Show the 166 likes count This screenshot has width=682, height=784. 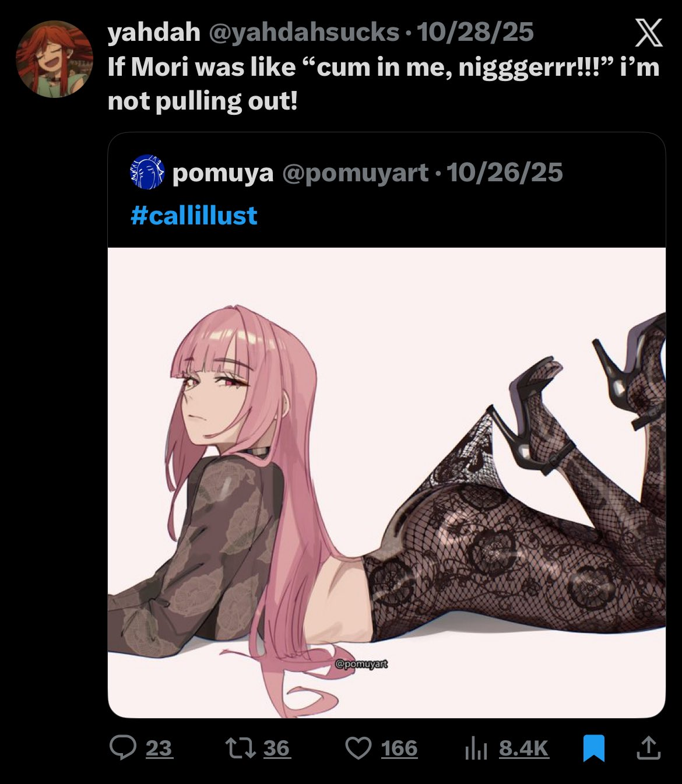click(x=399, y=748)
